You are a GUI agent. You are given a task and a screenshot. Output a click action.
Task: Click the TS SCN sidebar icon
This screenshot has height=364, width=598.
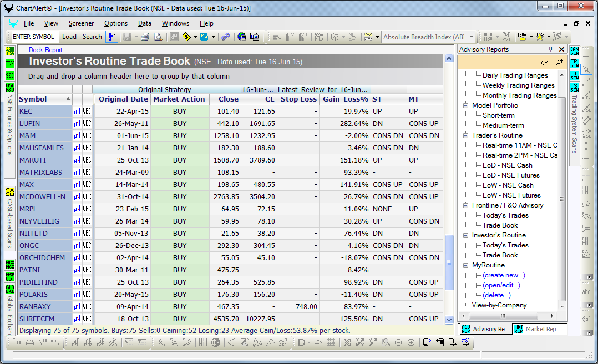point(575,87)
